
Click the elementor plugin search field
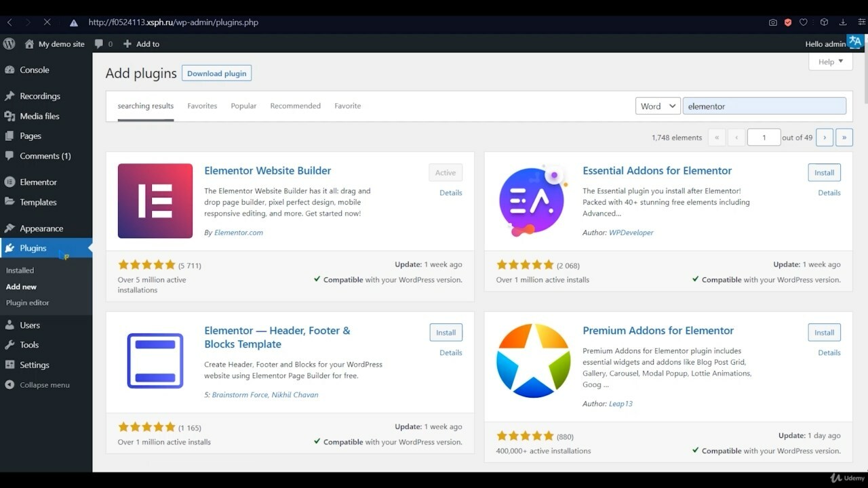pyautogui.click(x=764, y=106)
